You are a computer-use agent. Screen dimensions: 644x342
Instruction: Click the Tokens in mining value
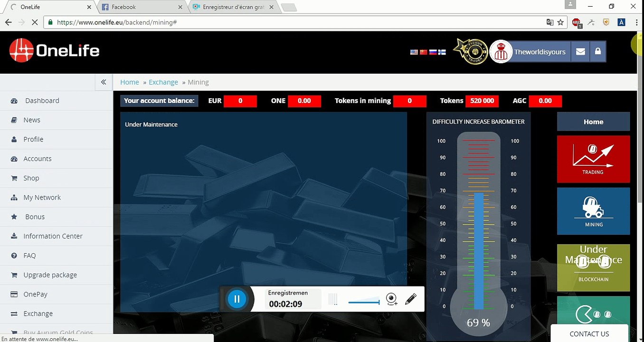point(410,101)
